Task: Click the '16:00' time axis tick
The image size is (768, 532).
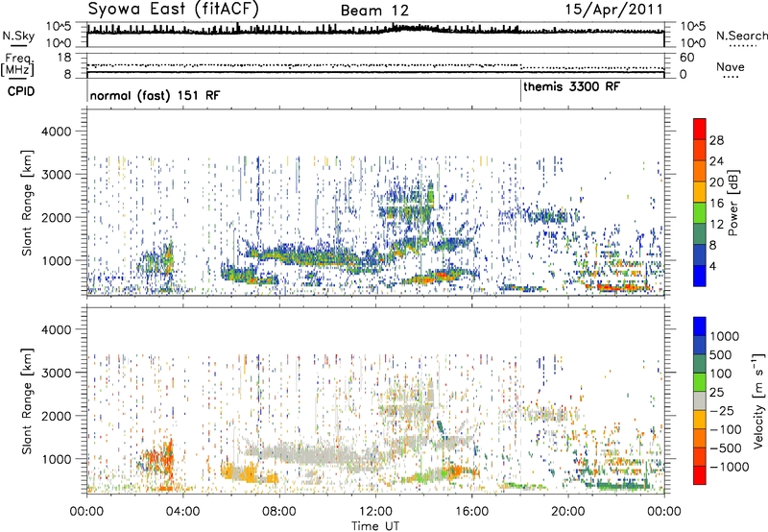Action: (471, 512)
